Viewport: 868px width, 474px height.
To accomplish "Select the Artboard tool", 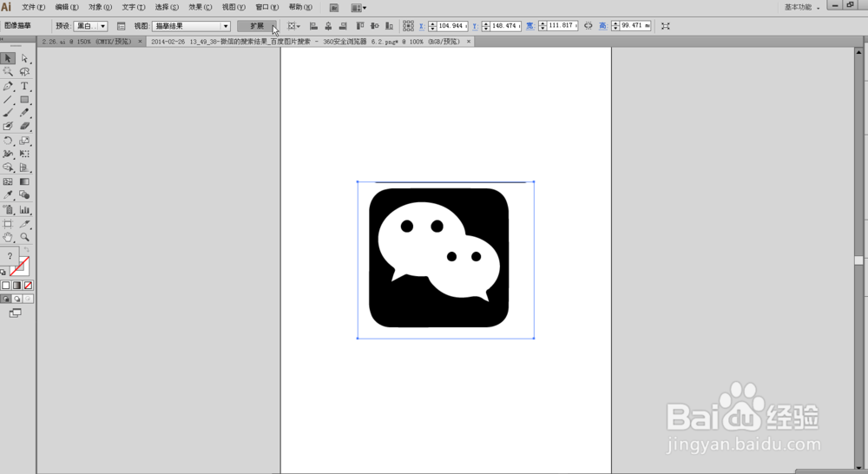I will 8,224.
